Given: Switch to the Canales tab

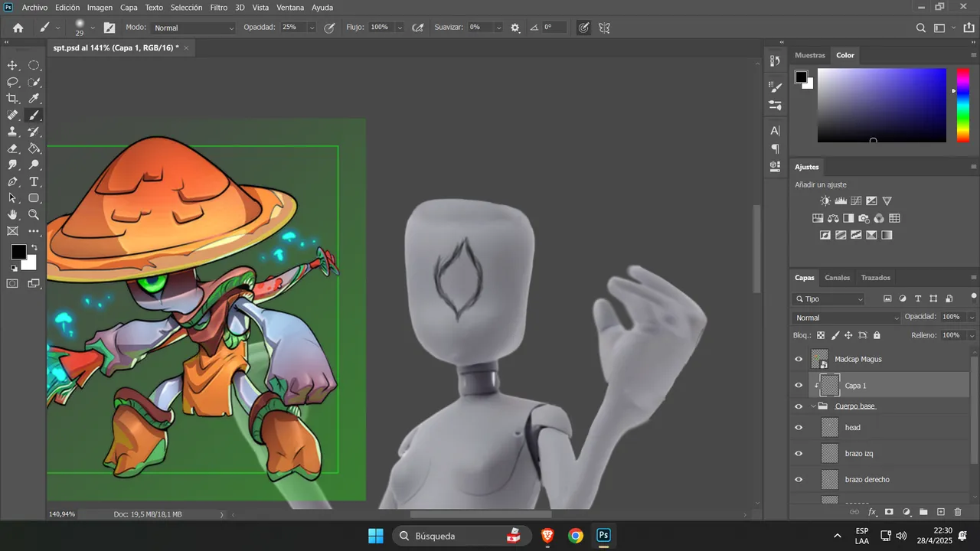Looking at the screenshot, I should tap(838, 278).
